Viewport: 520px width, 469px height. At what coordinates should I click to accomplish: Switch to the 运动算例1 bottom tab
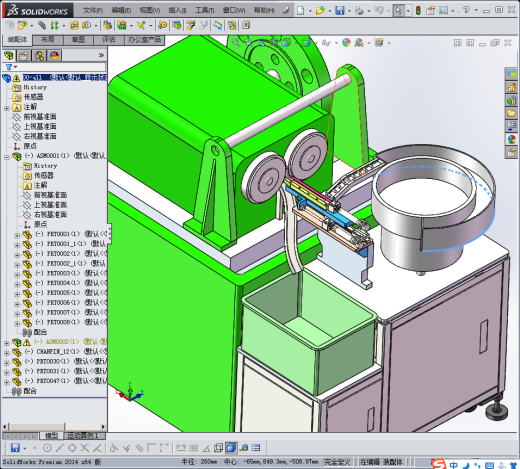pos(83,435)
